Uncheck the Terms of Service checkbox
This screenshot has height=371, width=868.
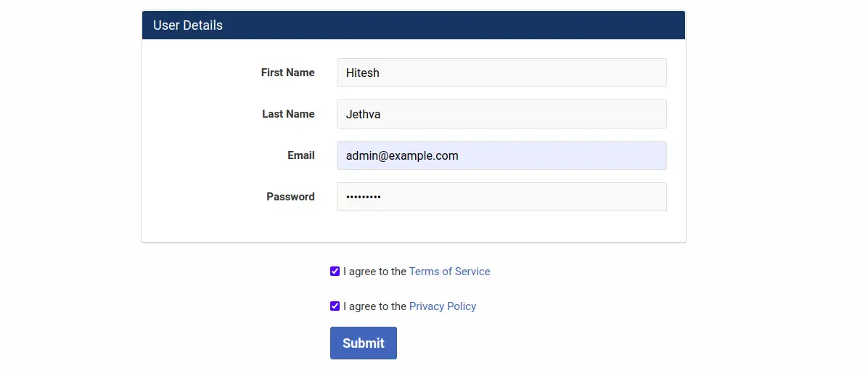point(335,272)
